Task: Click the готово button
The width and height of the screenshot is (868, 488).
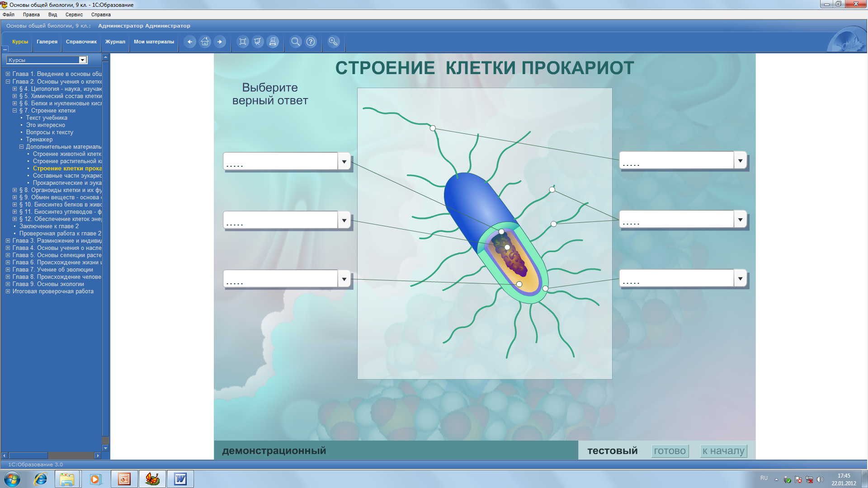Action: coord(670,451)
